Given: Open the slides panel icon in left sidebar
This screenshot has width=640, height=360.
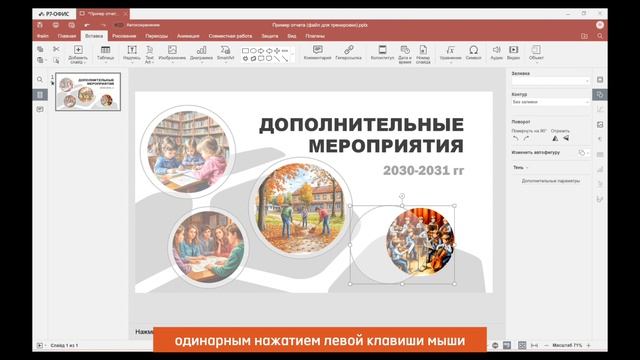Looking at the screenshot, I should click(40, 95).
